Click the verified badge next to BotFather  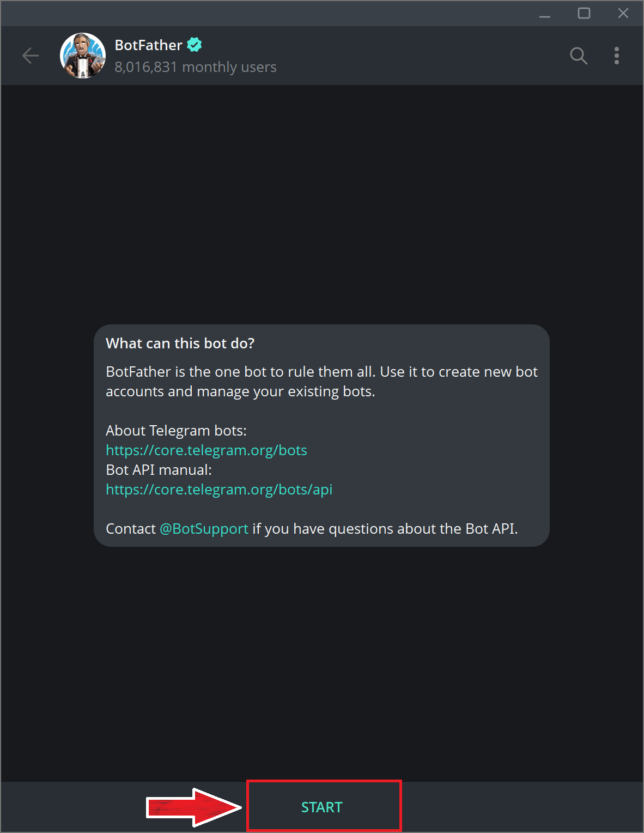click(195, 45)
